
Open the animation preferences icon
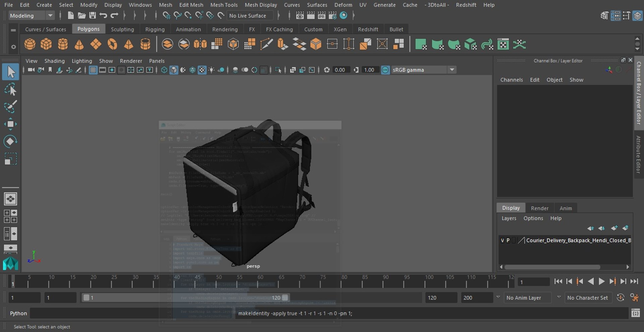click(634, 297)
